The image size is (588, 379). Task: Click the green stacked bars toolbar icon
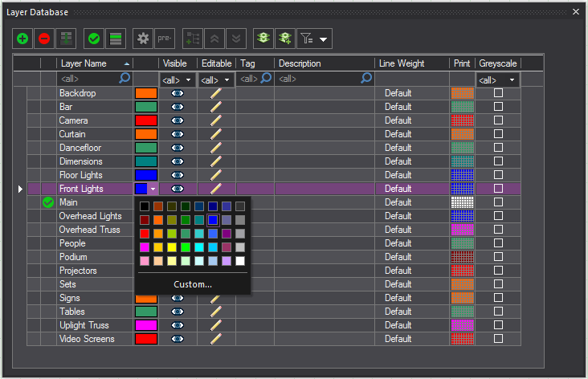pos(116,39)
